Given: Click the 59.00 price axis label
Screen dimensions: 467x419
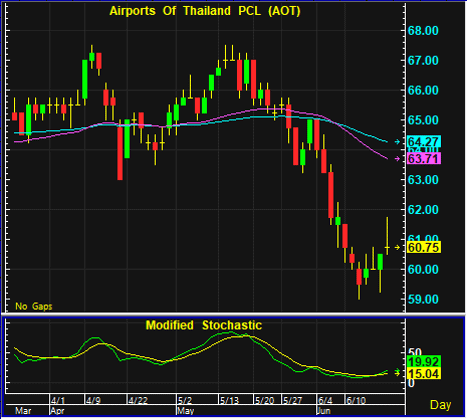Looking at the screenshot, I should [423, 299].
